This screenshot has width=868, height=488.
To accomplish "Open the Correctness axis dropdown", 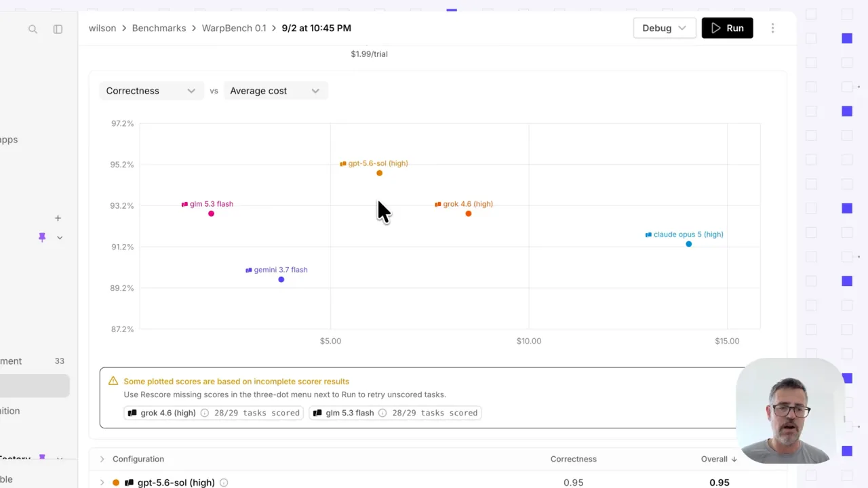I will coord(151,91).
